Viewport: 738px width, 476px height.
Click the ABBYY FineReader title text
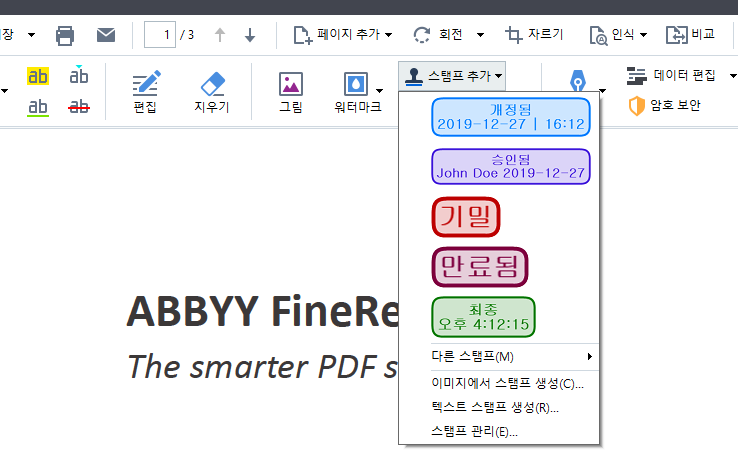[x=263, y=311]
